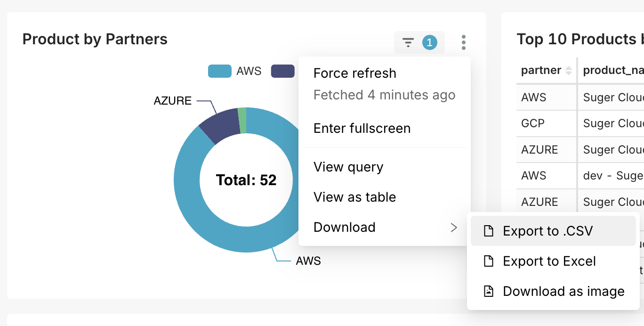644x326 pixels.
Task: Open the filter icon on Product by Partners
Action: click(408, 43)
